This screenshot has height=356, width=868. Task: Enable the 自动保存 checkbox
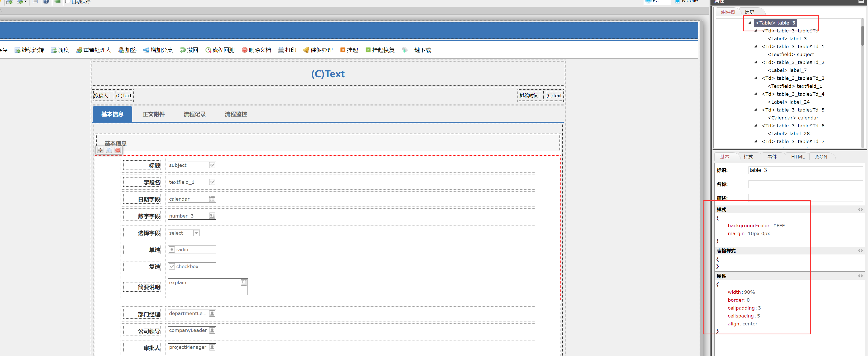[x=68, y=1]
